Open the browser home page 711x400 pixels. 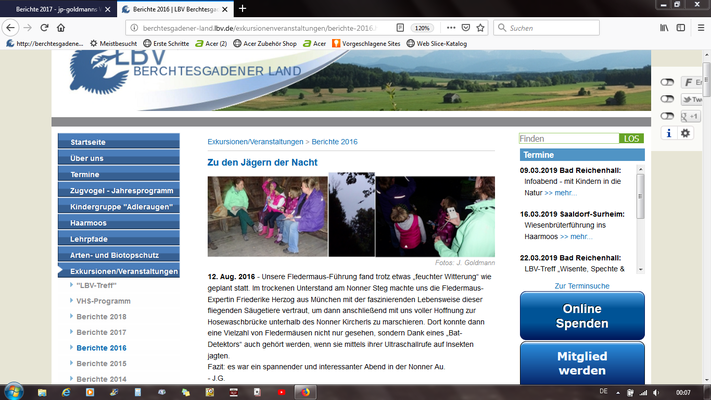point(61,28)
